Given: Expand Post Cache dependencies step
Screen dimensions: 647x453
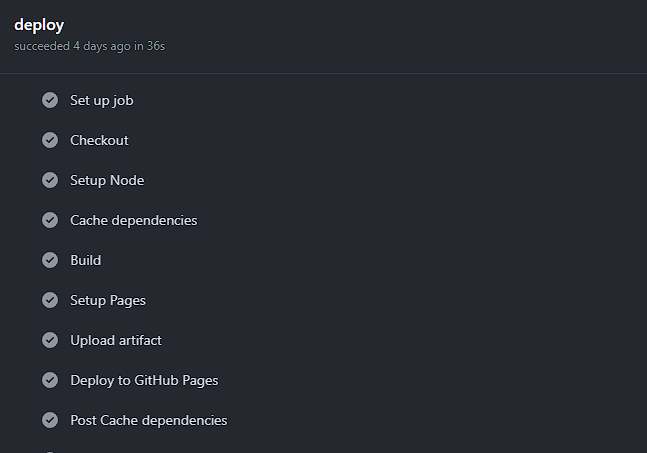Looking at the screenshot, I should pos(148,420).
